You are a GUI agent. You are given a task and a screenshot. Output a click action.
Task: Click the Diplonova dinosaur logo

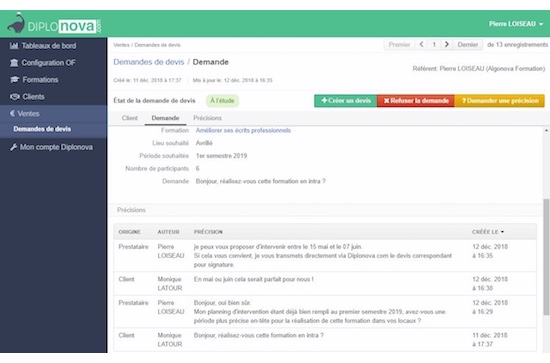click(x=16, y=23)
